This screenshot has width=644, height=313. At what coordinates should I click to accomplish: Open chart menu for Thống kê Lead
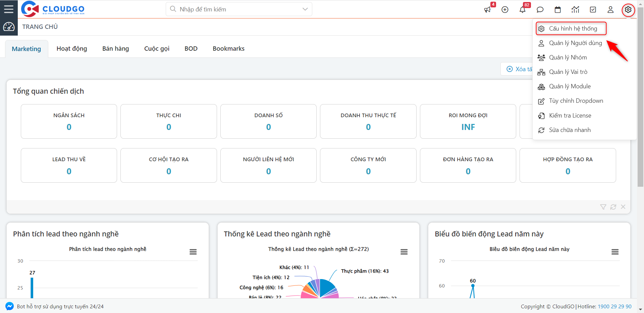(404, 252)
